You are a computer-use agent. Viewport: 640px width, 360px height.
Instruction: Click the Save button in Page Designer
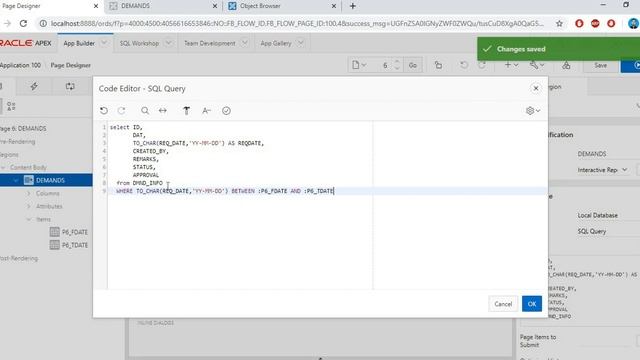pyautogui.click(x=600, y=65)
